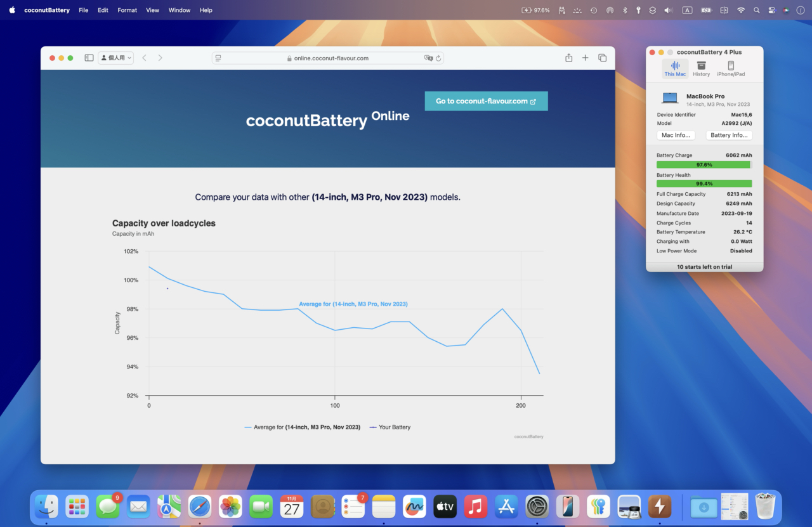Click the 10 starts left on trial text
Viewport: 812px width, 527px height.
(704, 267)
